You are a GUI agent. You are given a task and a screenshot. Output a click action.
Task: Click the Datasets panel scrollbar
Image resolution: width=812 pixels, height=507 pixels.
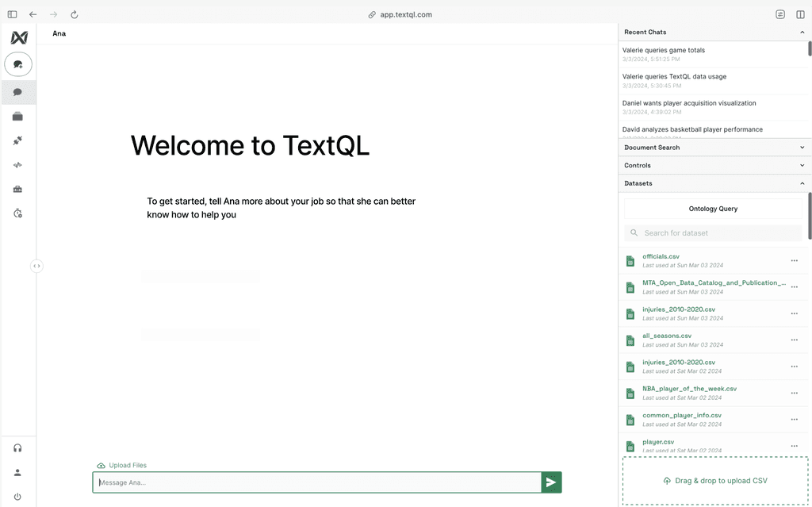pos(810,216)
